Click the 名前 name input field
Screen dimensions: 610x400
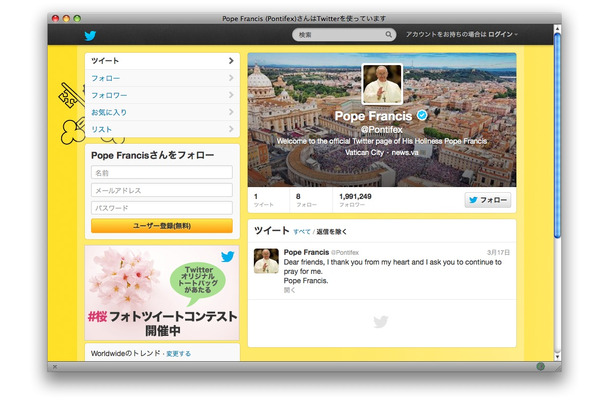tap(161, 173)
